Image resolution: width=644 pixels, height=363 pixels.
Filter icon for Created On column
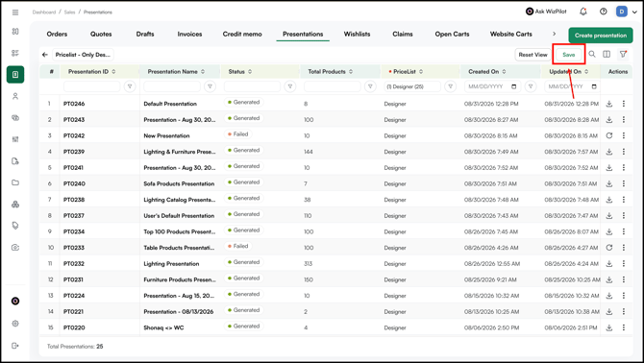click(531, 86)
